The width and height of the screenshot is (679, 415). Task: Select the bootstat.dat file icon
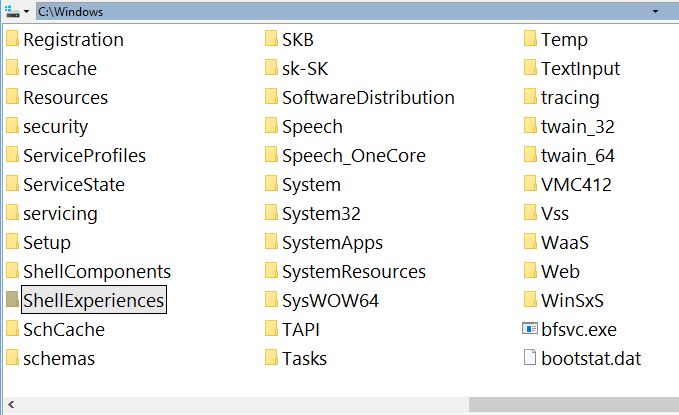(x=530, y=358)
